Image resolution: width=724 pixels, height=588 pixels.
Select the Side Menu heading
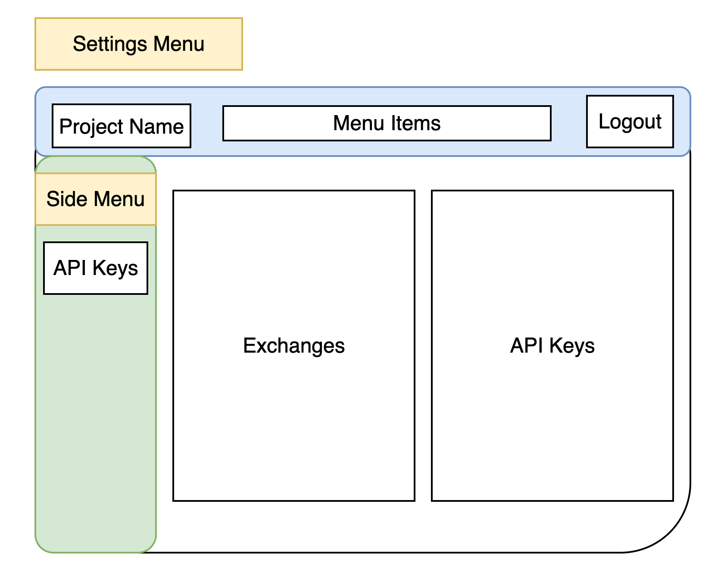[96, 199]
